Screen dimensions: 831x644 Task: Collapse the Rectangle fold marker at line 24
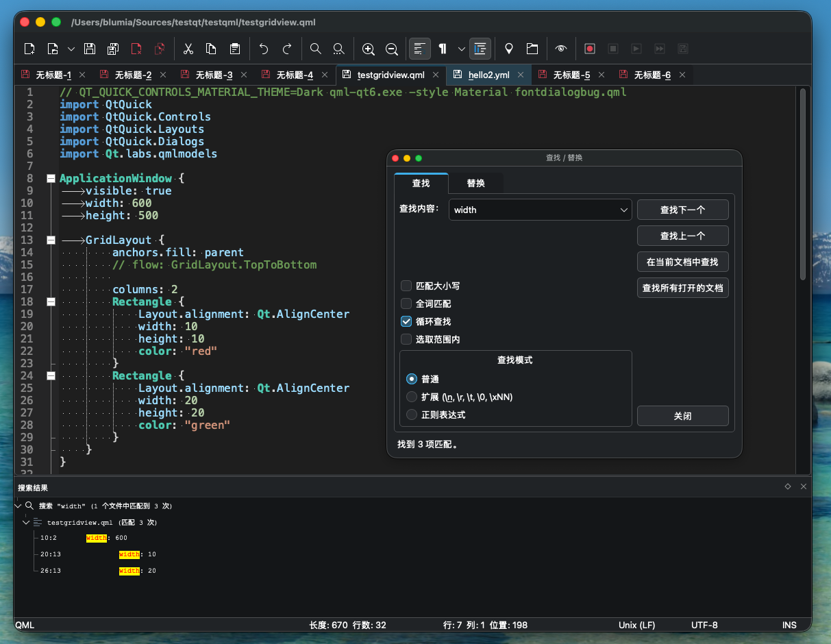51,375
